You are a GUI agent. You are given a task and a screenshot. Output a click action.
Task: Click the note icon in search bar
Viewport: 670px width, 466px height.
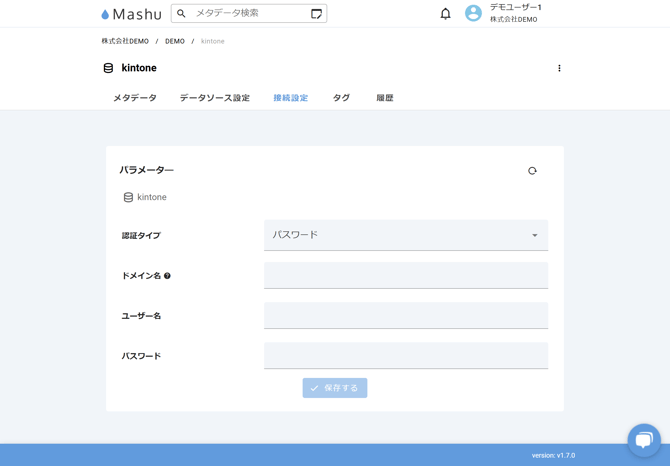tap(316, 14)
